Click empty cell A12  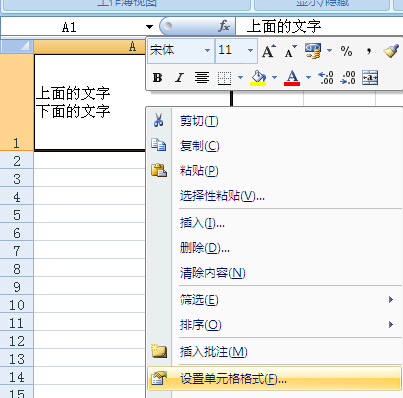pyautogui.click(x=90, y=340)
